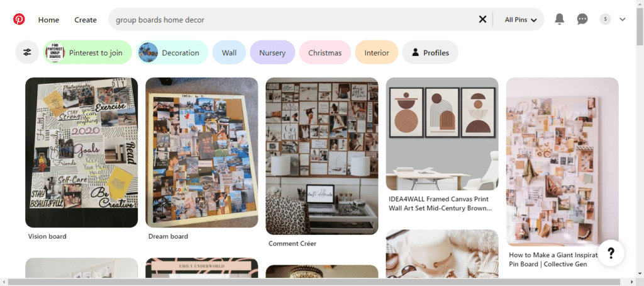
Task: Open the messages chat bubble icon
Action: tap(582, 20)
